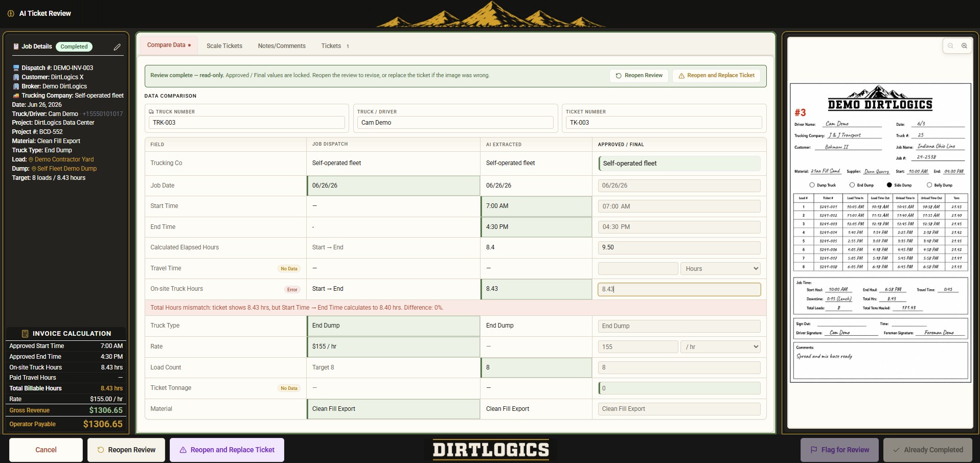Zoom out the ticket image
The width and height of the screenshot is (980, 463).
[950, 46]
